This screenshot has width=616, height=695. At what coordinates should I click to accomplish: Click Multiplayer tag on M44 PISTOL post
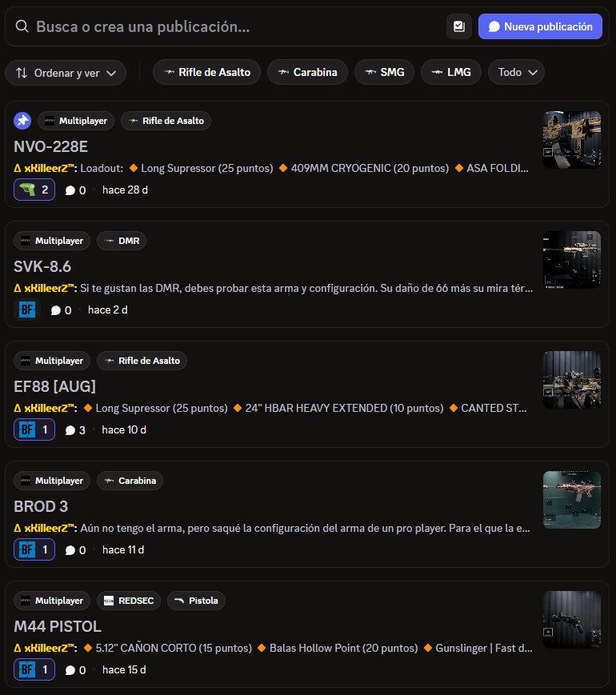click(52, 601)
